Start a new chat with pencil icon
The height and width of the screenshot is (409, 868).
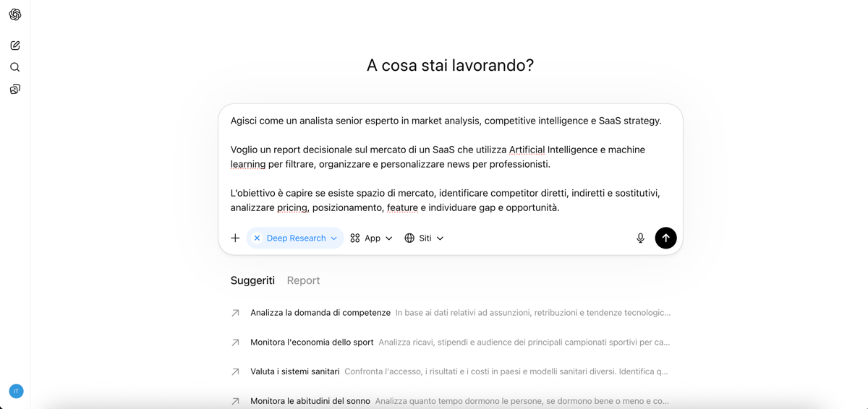[15, 46]
